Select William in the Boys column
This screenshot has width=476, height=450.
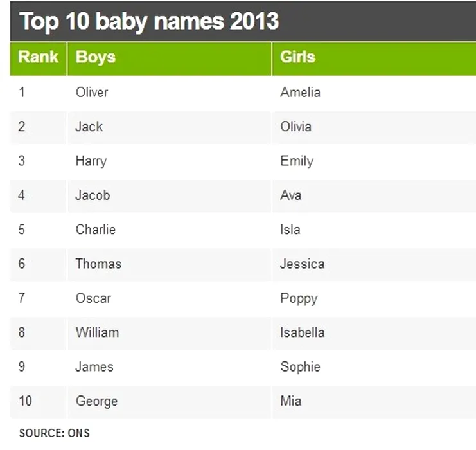tap(97, 332)
